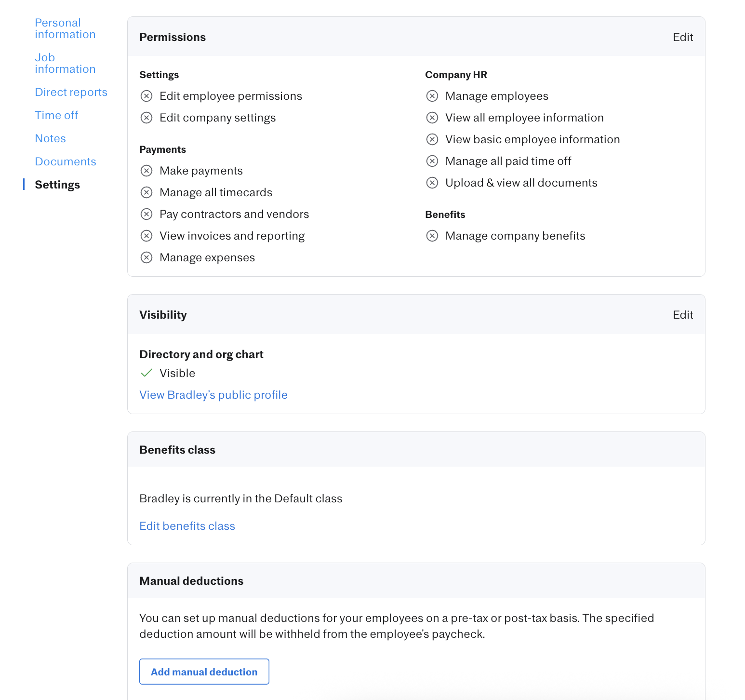Screen dimensions: 745x700
Task: Click the green Visible checkmark icon
Action: [146, 373]
